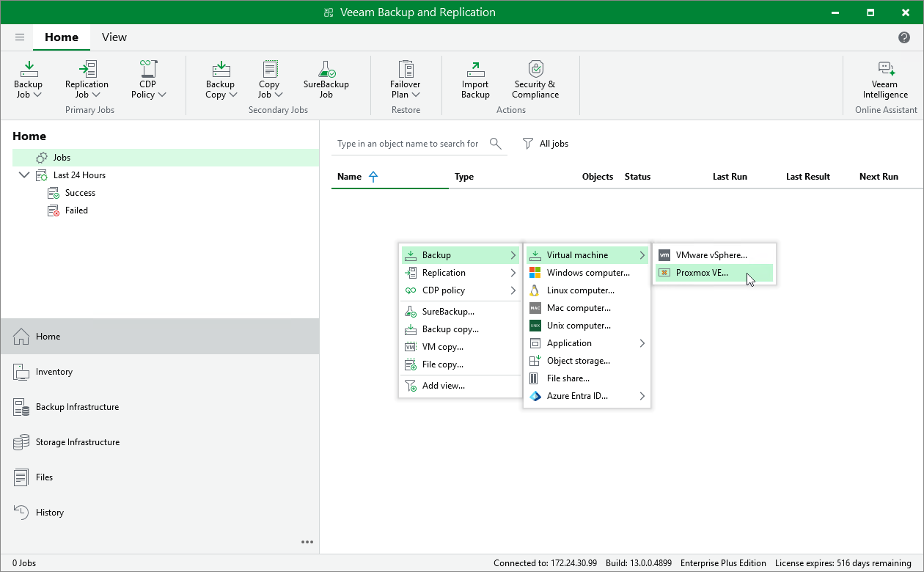Image resolution: width=924 pixels, height=572 pixels.
Task: Open the hamburger main menu
Action: click(x=20, y=37)
